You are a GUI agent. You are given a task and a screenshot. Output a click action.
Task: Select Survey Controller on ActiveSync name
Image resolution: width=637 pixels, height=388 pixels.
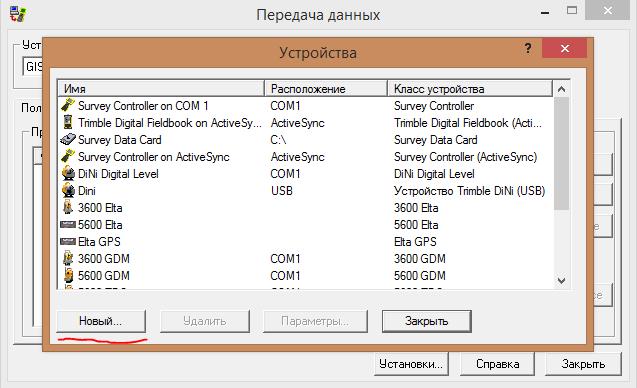click(154, 157)
